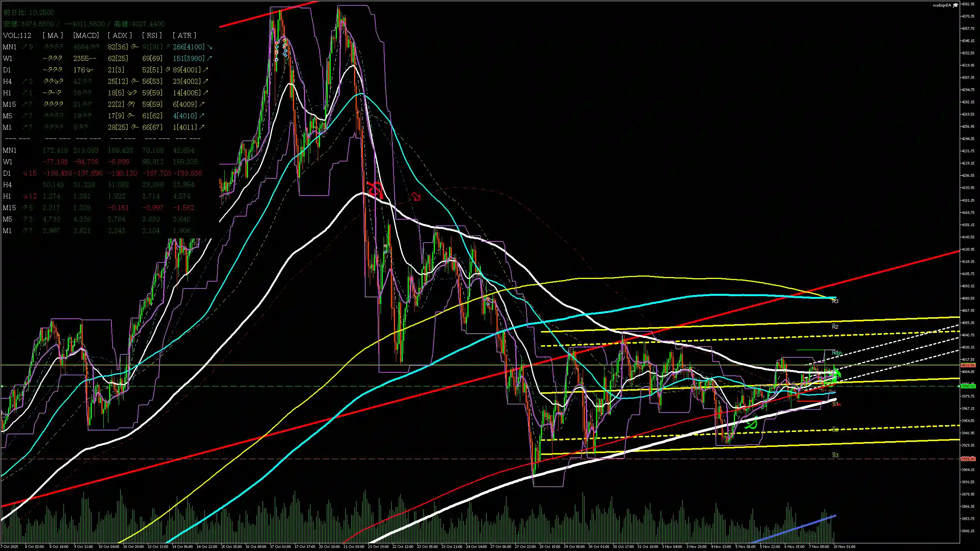Click the H4 row label in upper table
The width and height of the screenshot is (980, 551).
[7, 82]
